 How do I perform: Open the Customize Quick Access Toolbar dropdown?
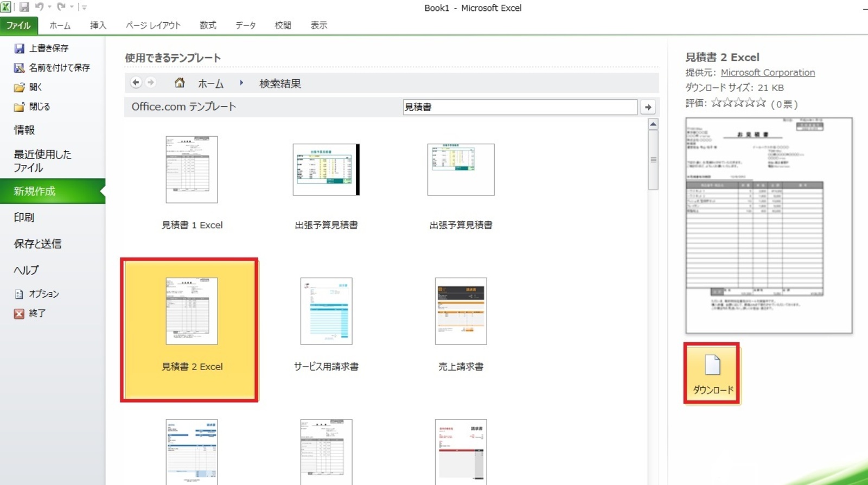pos(84,7)
